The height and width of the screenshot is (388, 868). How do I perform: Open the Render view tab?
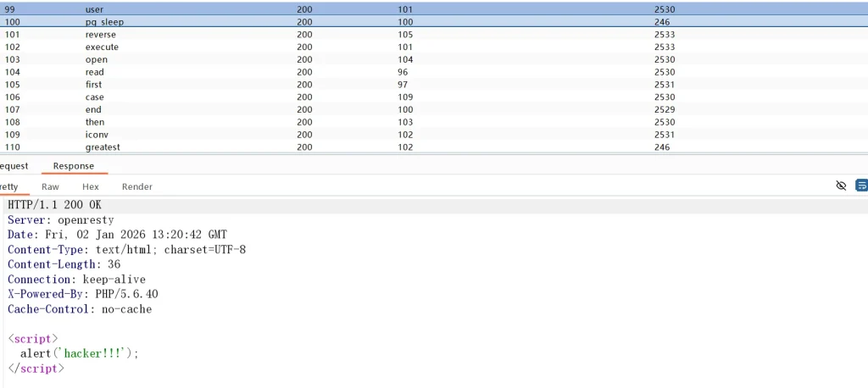pos(137,186)
